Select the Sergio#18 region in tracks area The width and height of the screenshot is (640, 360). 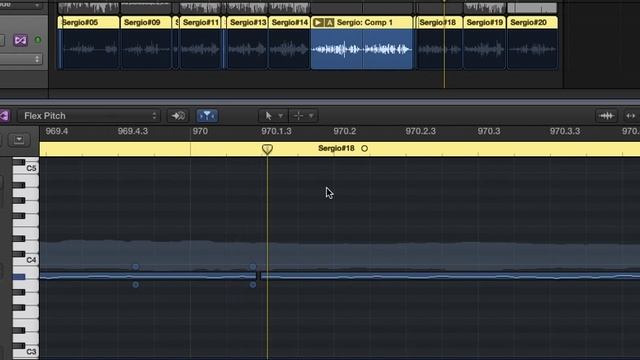pos(439,42)
